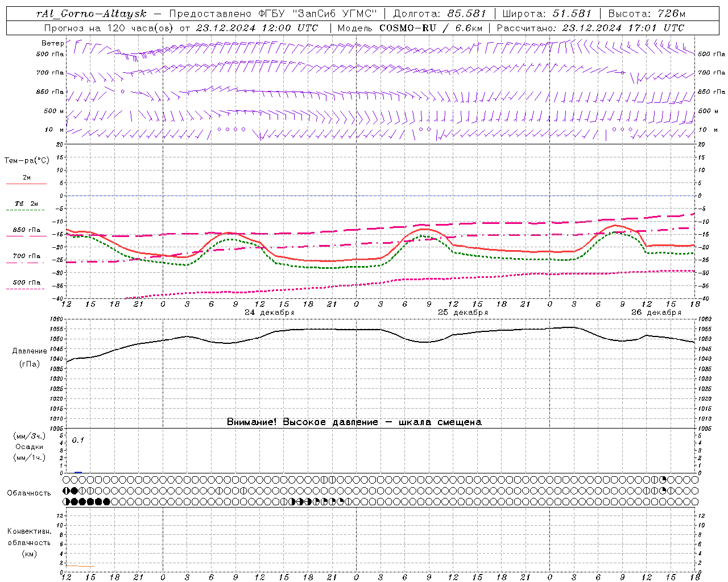Click the 500 гПа dotted line in the temperature legend
Viewport: 728px width, 582px height.
tap(25, 289)
